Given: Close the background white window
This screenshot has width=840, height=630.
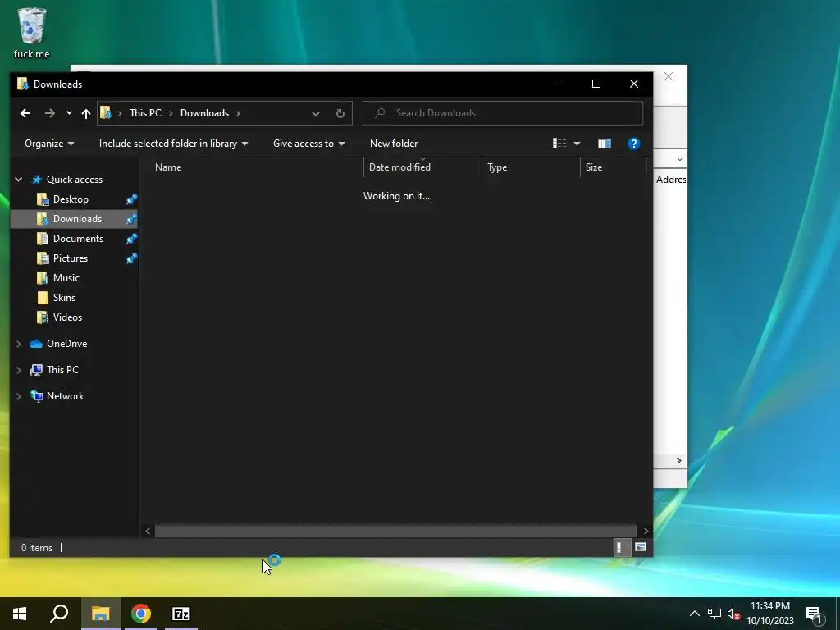Looking at the screenshot, I should pos(669,76).
